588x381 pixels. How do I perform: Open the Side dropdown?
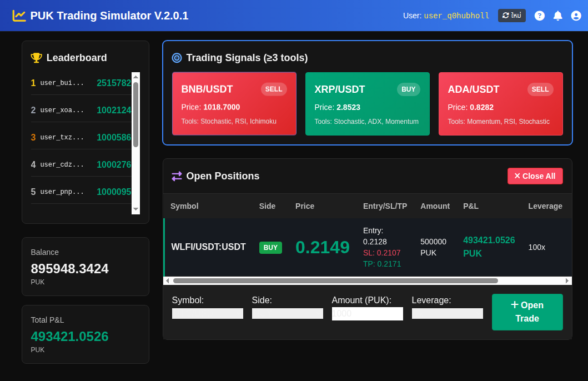tap(287, 314)
